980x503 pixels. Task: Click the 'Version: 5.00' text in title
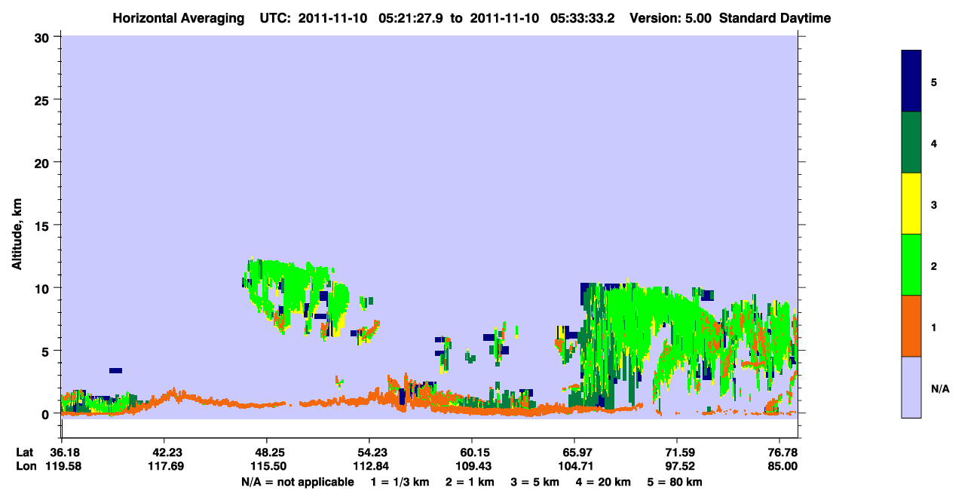(x=669, y=18)
